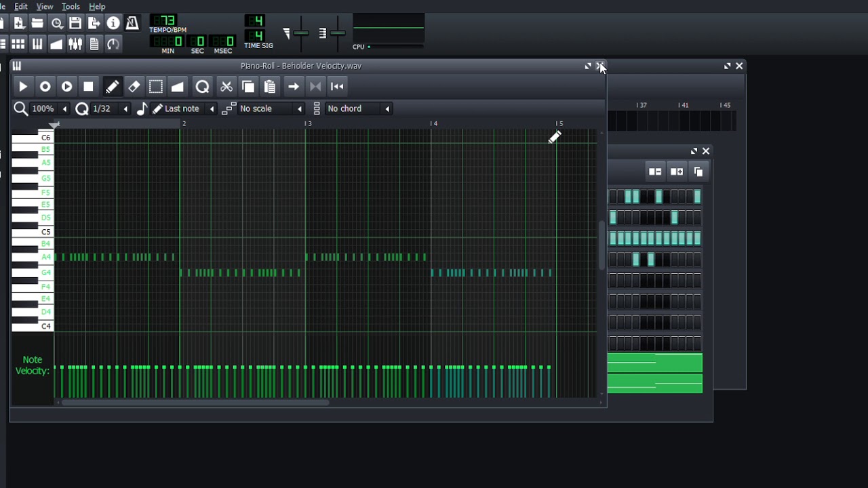Show the Automation Editor
The width and height of the screenshot is (868, 488).
(56, 44)
